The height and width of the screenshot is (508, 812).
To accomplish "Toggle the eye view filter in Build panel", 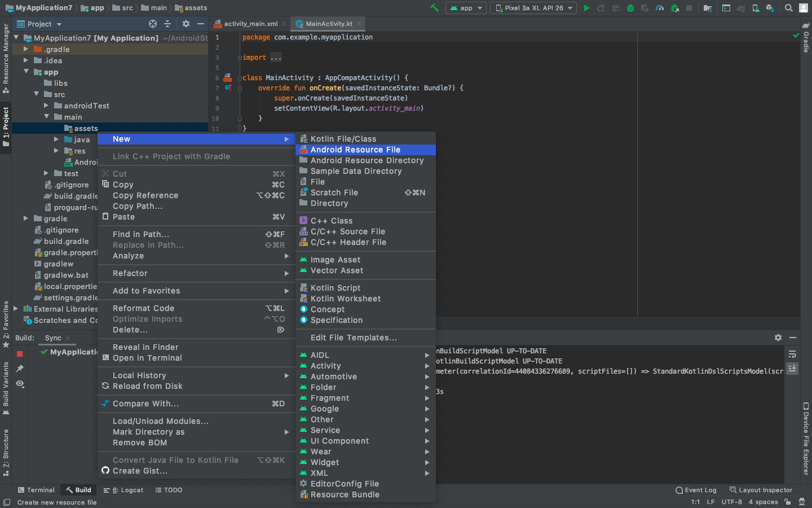I will click(20, 384).
